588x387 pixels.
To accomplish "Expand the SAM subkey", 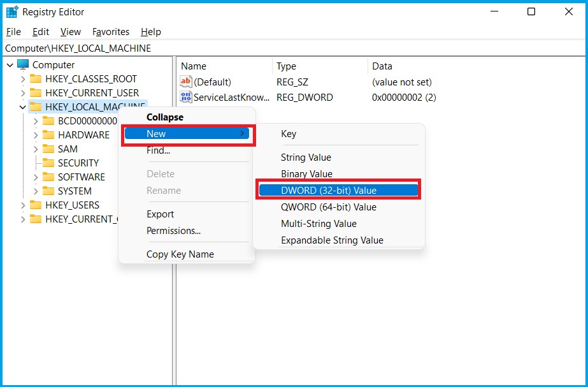I will tap(36, 149).
